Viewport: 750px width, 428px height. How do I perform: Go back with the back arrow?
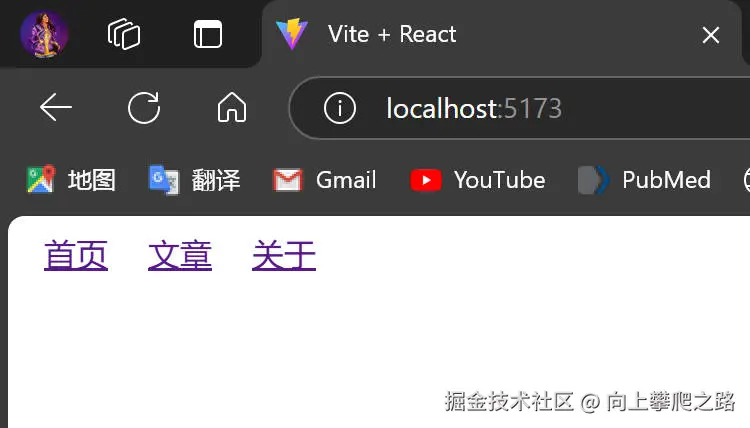click(56, 108)
